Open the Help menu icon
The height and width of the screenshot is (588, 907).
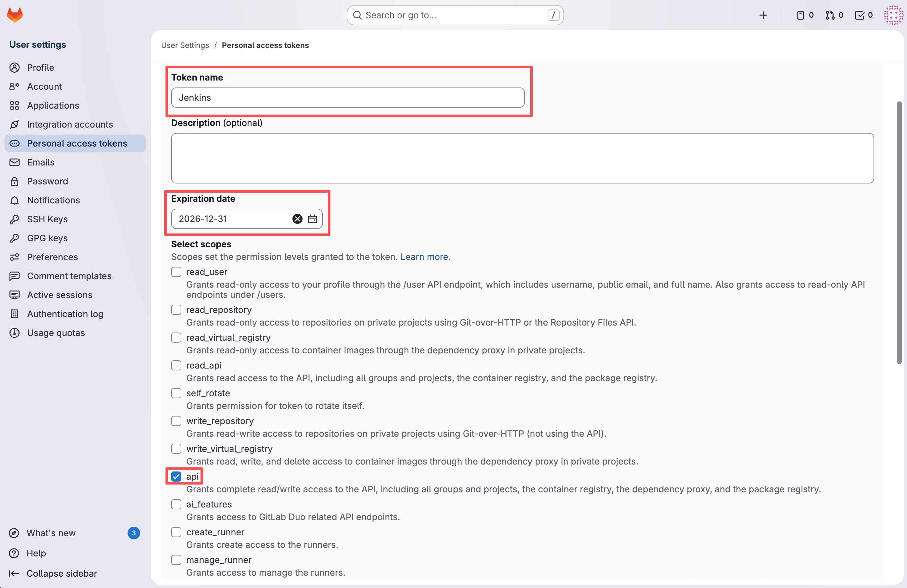pos(14,553)
